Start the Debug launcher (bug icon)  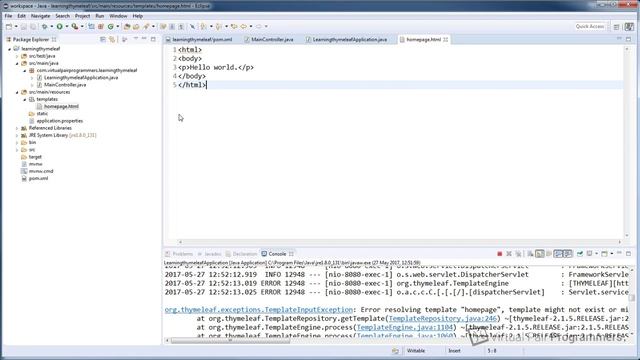pos(44,27)
